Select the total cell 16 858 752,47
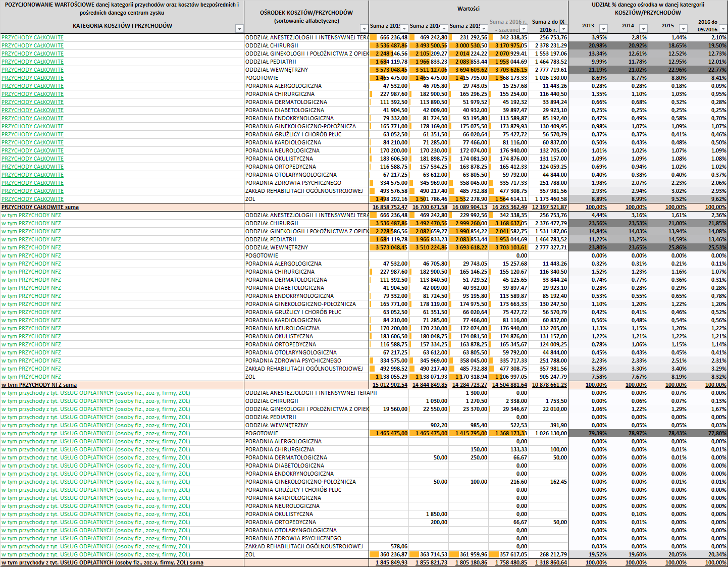The width and height of the screenshot is (728, 567). [x=390, y=207]
